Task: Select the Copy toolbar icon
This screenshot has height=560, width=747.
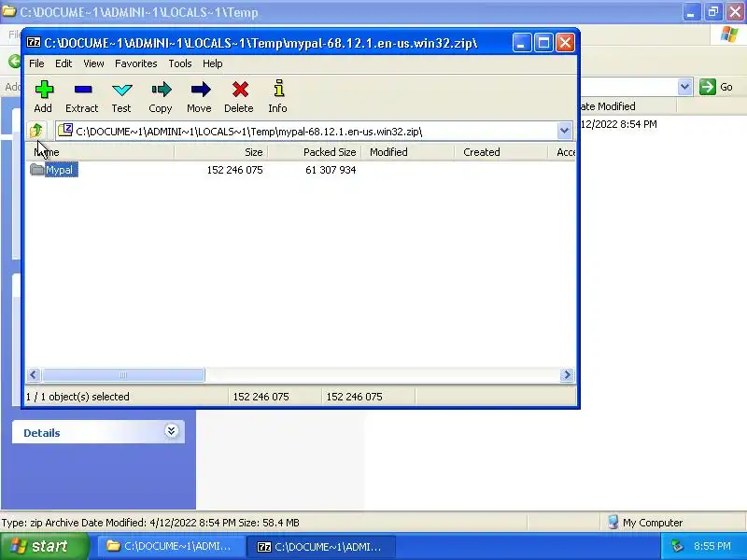Action: coord(161,90)
